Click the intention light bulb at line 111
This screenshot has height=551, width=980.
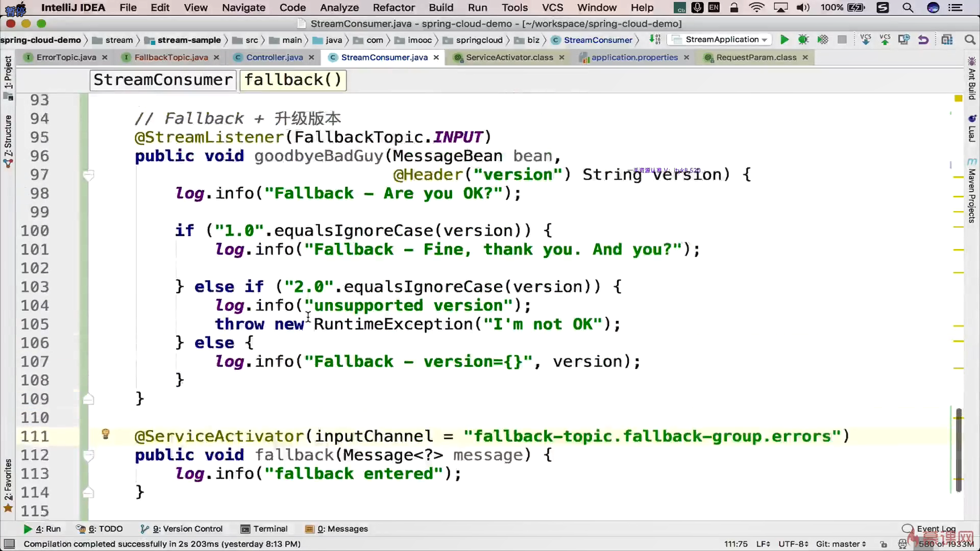coord(106,434)
